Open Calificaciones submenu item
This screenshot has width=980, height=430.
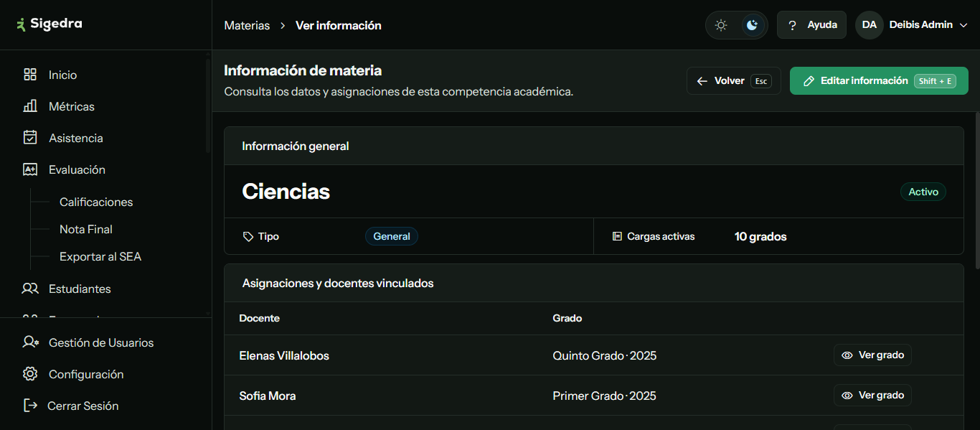coord(96,202)
